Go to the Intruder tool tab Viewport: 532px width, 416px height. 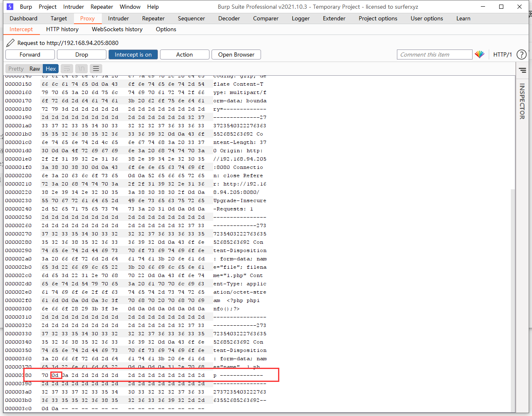pyautogui.click(x=118, y=18)
